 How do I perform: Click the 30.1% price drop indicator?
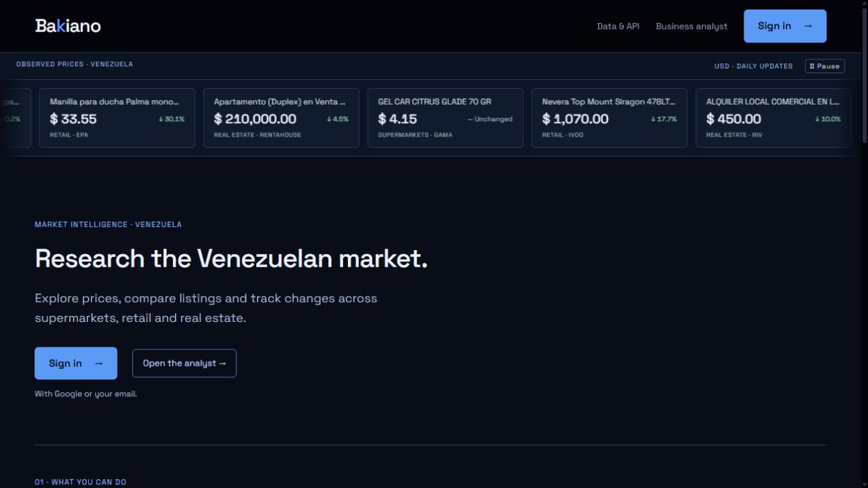(x=172, y=119)
